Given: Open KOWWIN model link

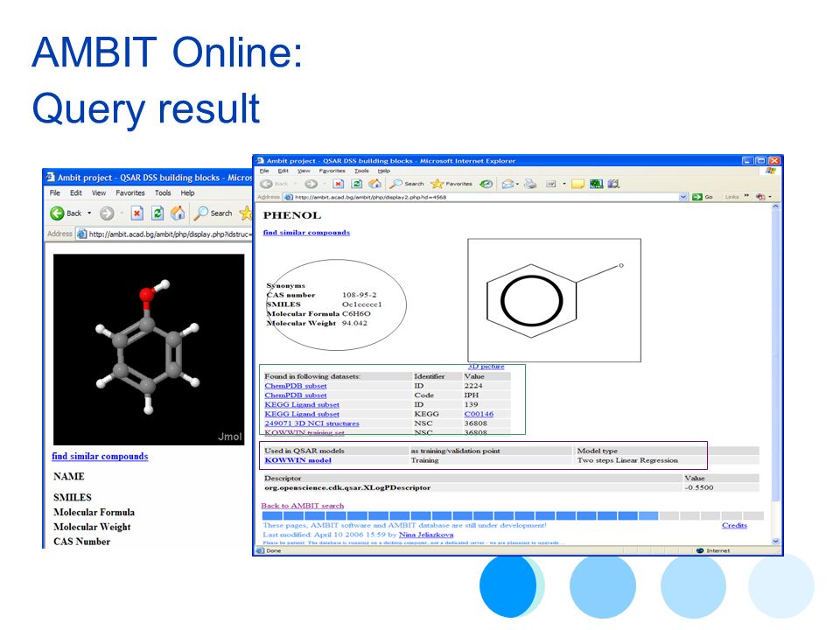Looking at the screenshot, I should pyautogui.click(x=297, y=460).
